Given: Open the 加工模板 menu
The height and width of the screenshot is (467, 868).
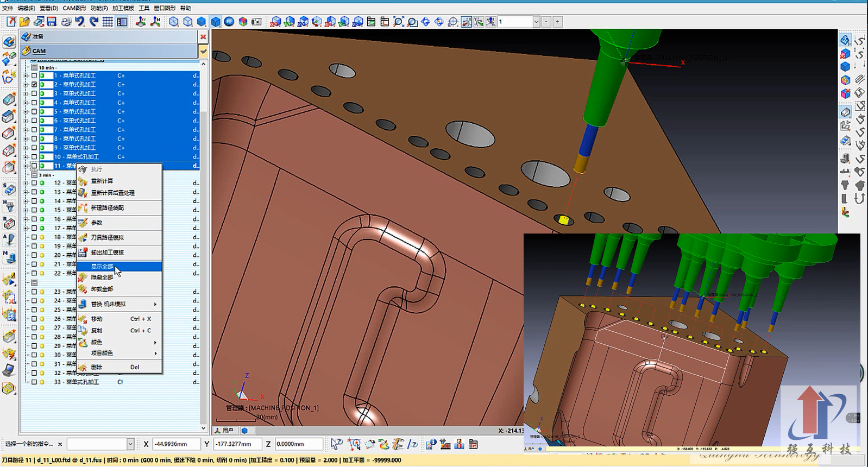Looking at the screenshot, I should coord(123,8).
